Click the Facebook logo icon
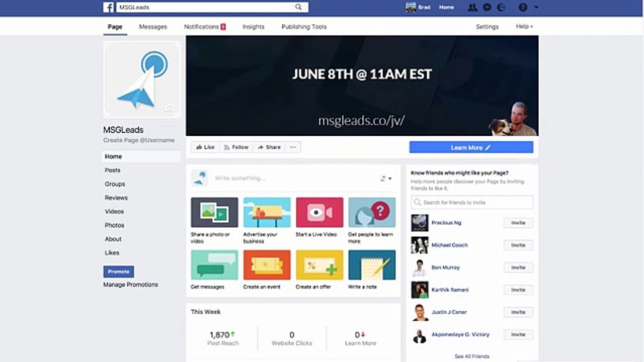 pos(108,7)
